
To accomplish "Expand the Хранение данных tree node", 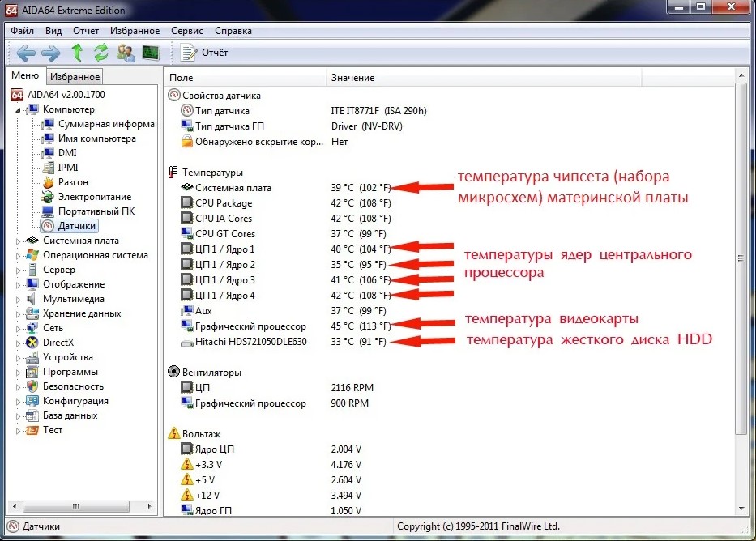I will coord(19,314).
